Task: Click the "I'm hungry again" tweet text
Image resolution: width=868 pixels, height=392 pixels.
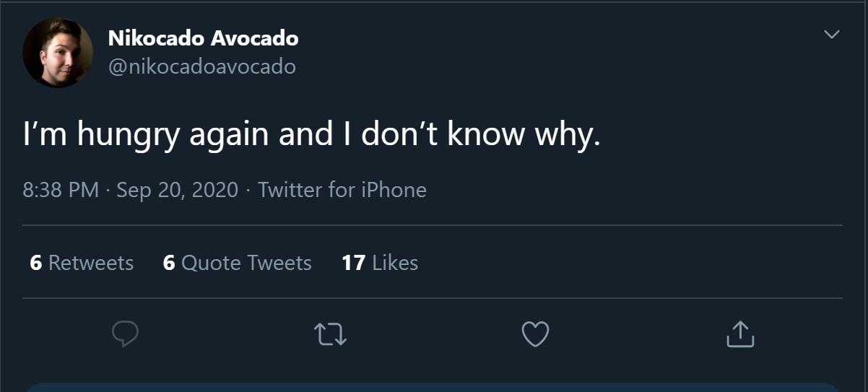Action: tap(312, 135)
